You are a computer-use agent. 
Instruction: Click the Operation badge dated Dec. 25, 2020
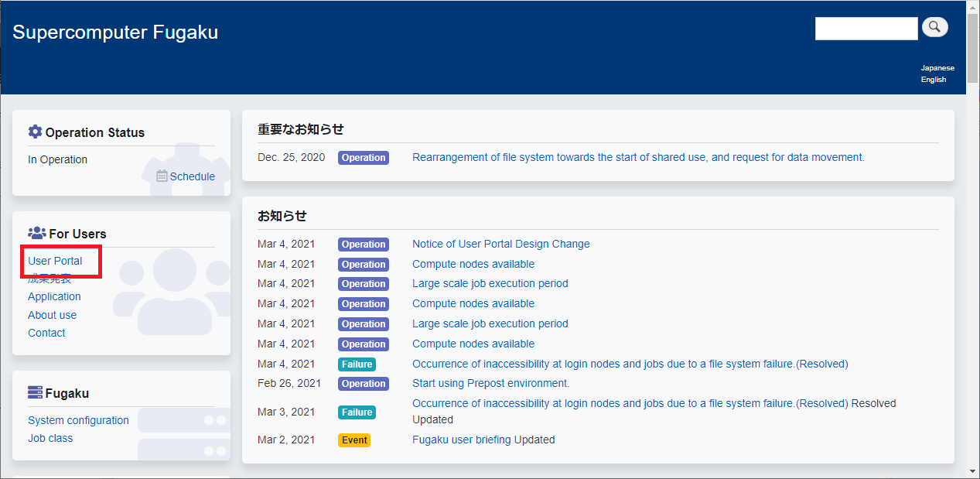pos(364,158)
